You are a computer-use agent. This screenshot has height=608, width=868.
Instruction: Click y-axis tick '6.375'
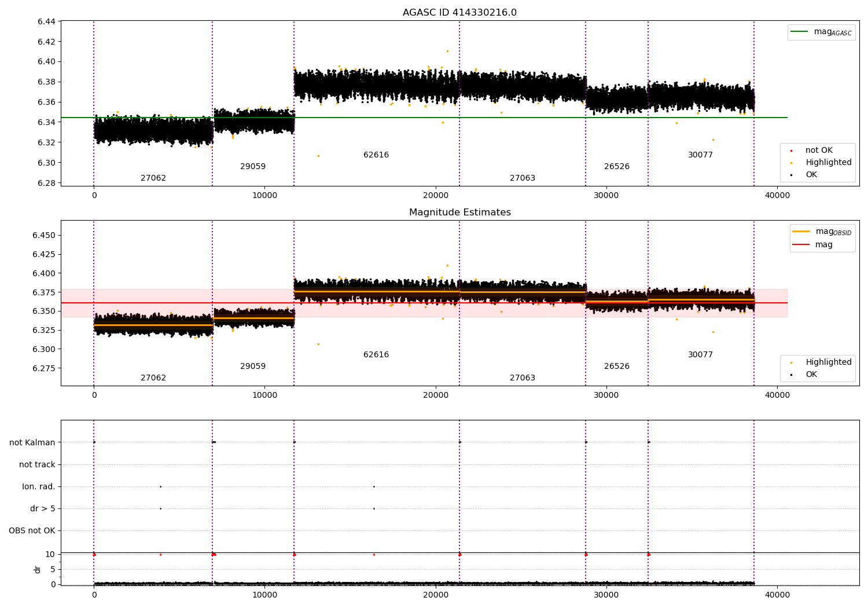pos(44,293)
